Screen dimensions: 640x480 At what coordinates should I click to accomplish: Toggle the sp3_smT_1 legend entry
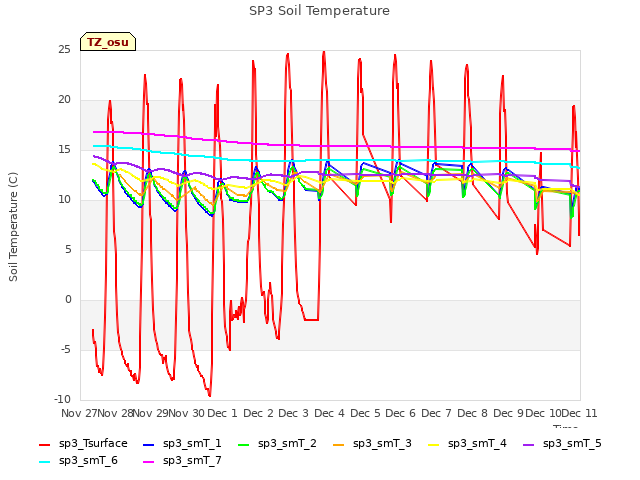click(182, 443)
